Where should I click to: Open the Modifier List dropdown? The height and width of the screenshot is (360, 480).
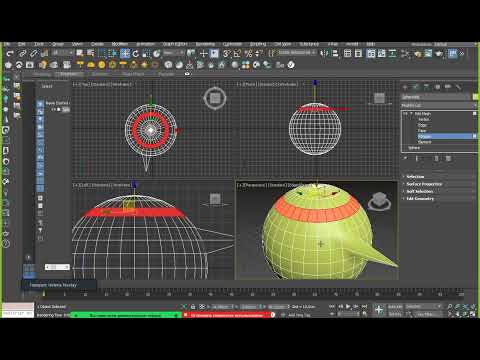click(x=439, y=105)
